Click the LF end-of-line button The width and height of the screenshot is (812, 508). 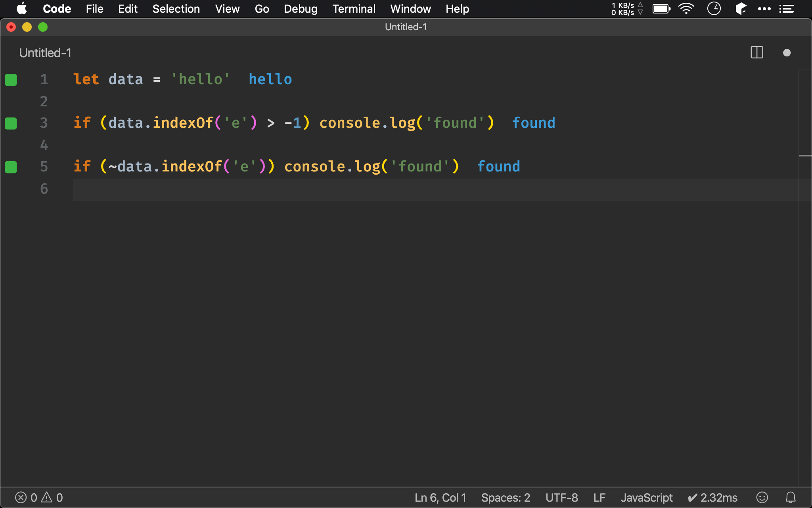599,497
